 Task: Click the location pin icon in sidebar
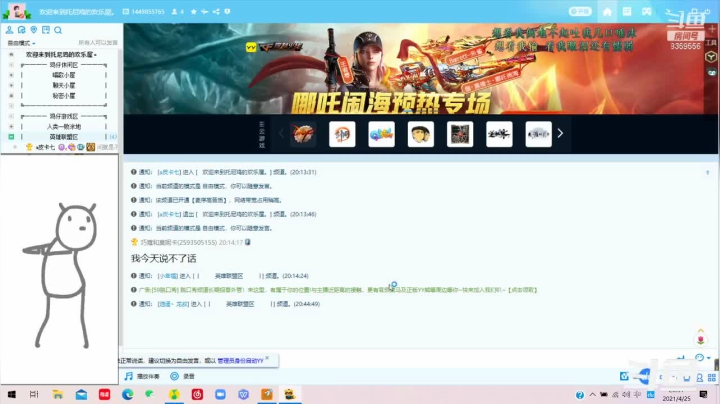[34, 30]
